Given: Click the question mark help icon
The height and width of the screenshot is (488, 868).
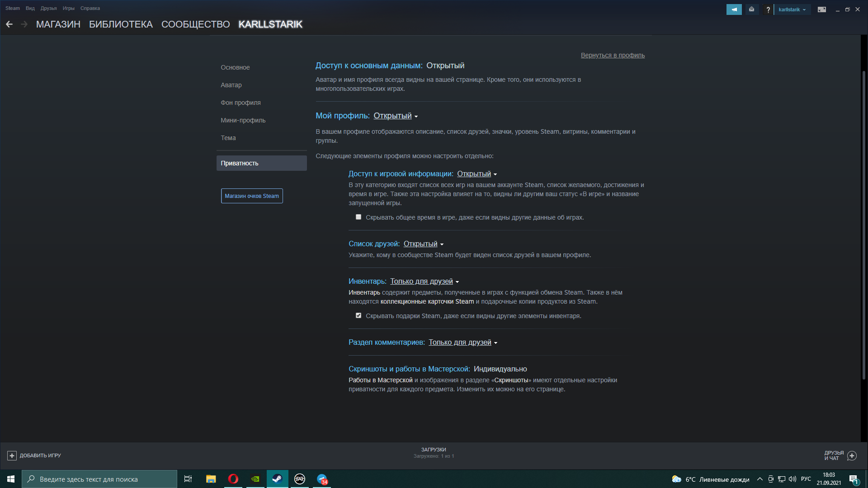Looking at the screenshot, I should (x=768, y=9).
